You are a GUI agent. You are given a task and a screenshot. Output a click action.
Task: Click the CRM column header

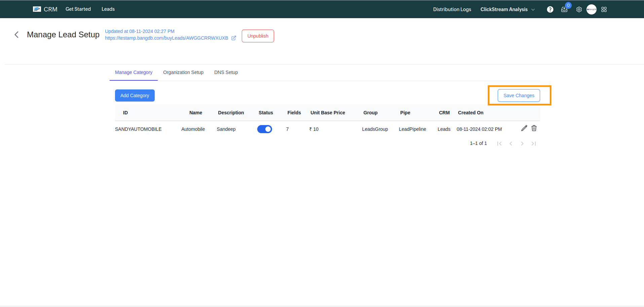click(x=444, y=113)
